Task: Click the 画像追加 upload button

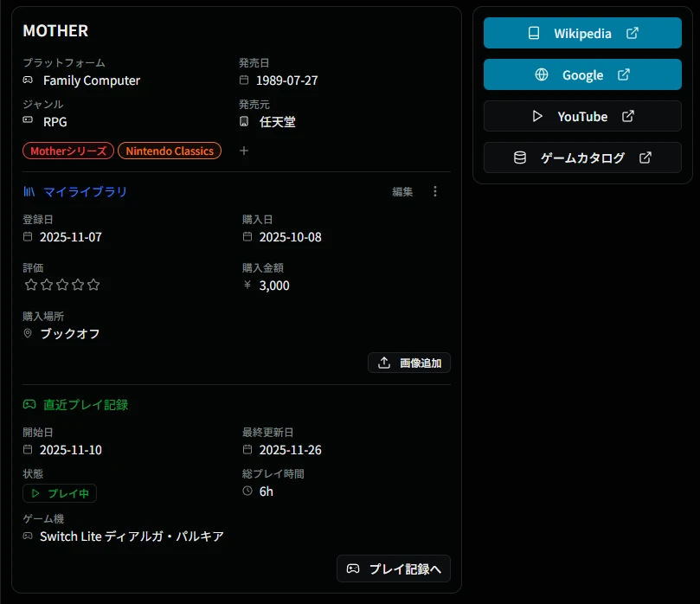Action: click(x=409, y=363)
